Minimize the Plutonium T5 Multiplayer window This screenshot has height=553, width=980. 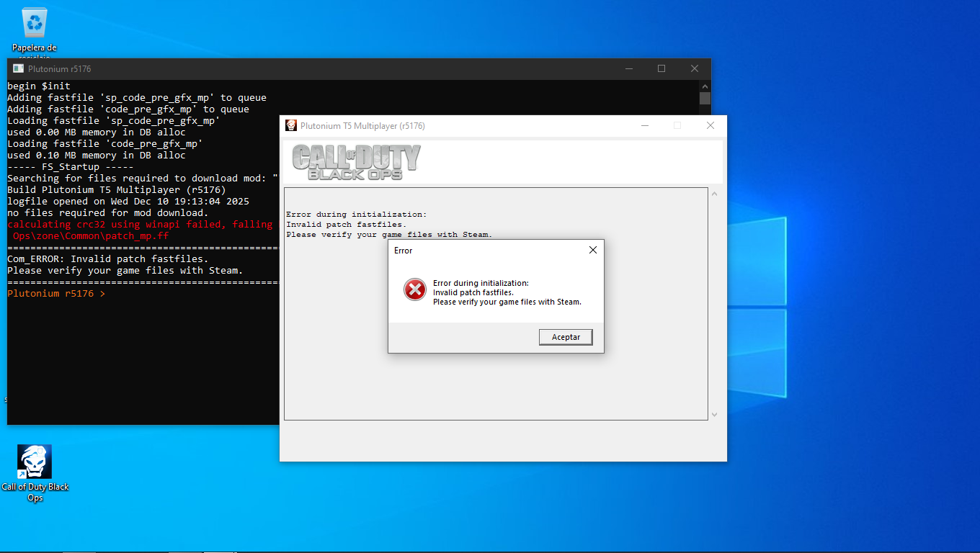[644, 125]
